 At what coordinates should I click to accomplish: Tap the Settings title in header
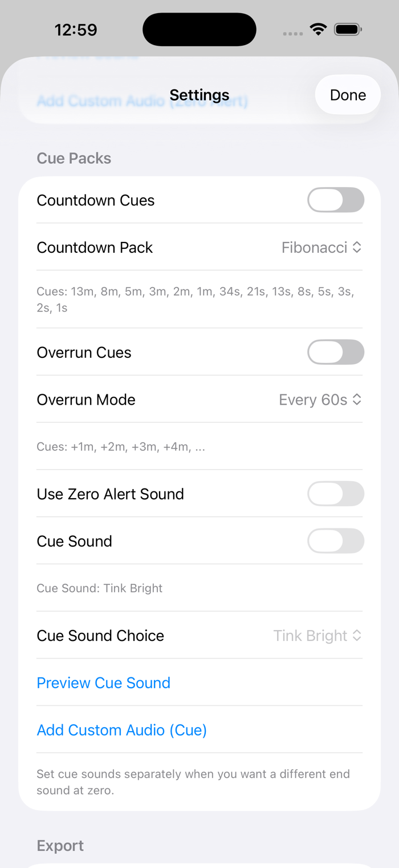pos(199,95)
